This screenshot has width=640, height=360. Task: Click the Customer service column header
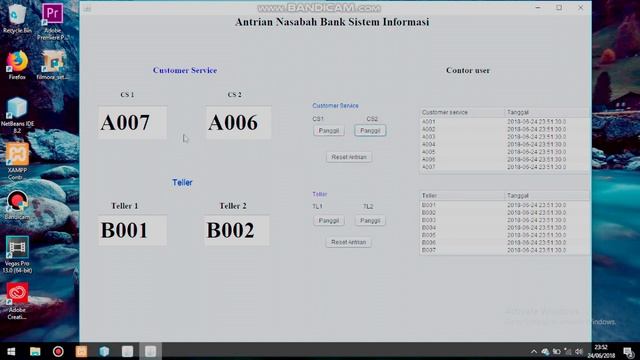coord(462,112)
